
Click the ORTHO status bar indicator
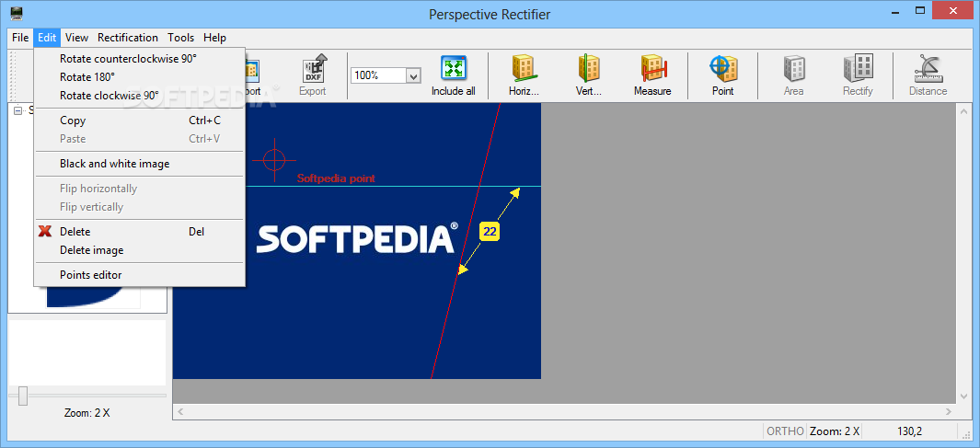(784, 431)
